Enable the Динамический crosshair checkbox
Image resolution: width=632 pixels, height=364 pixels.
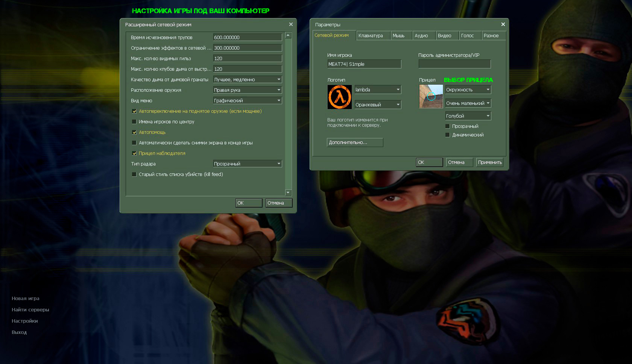click(448, 135)
